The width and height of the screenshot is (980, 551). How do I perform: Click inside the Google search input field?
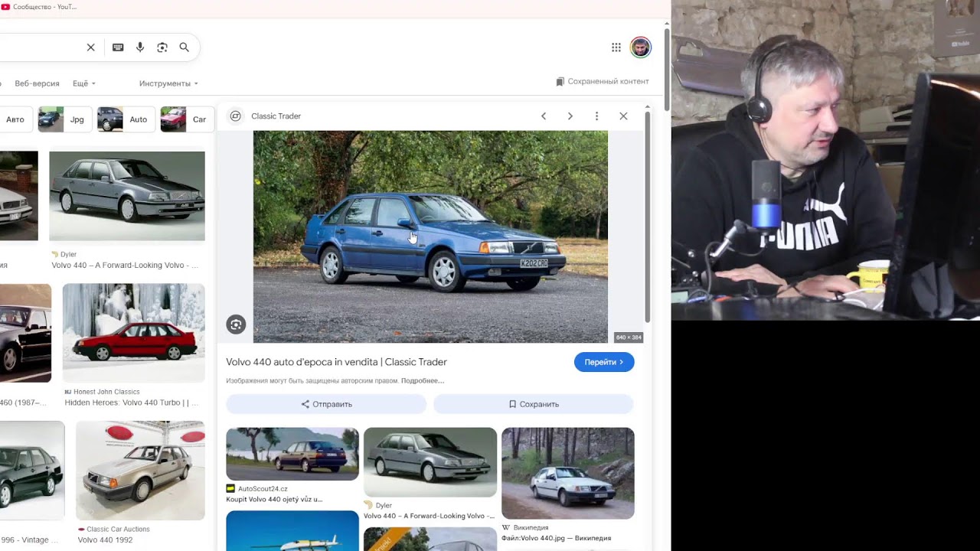(38, 47)
